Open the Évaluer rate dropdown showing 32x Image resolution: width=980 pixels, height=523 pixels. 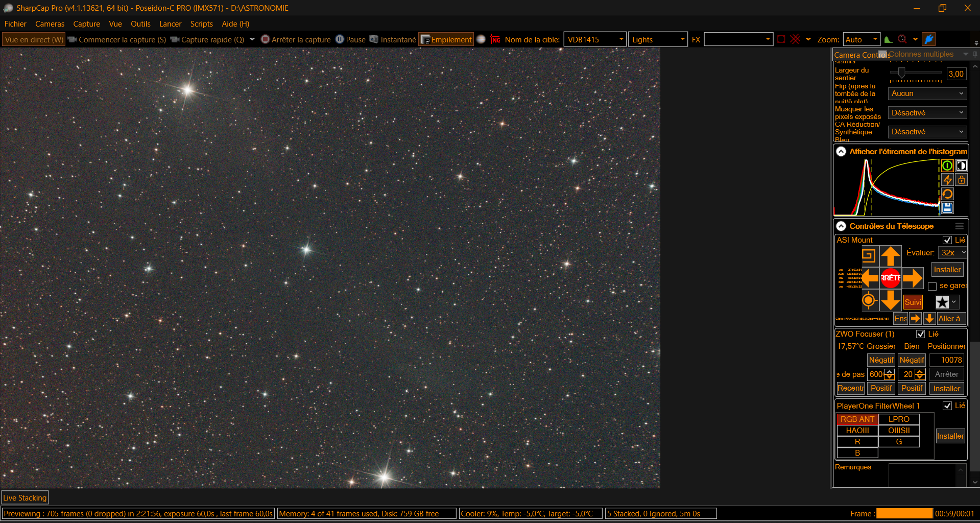pyautogui.click(x=953, y=253)
